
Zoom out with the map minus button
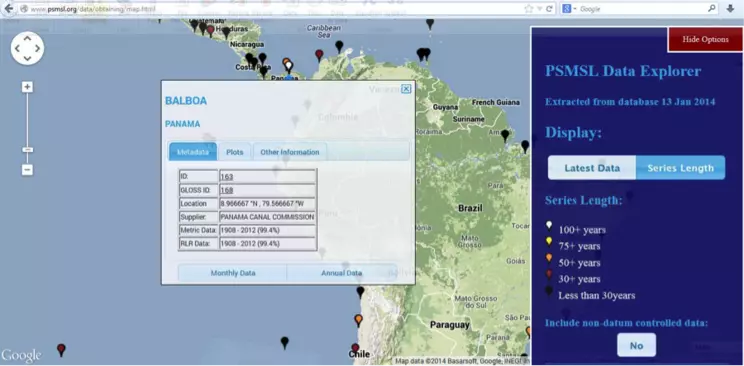(x=28, y=169)
